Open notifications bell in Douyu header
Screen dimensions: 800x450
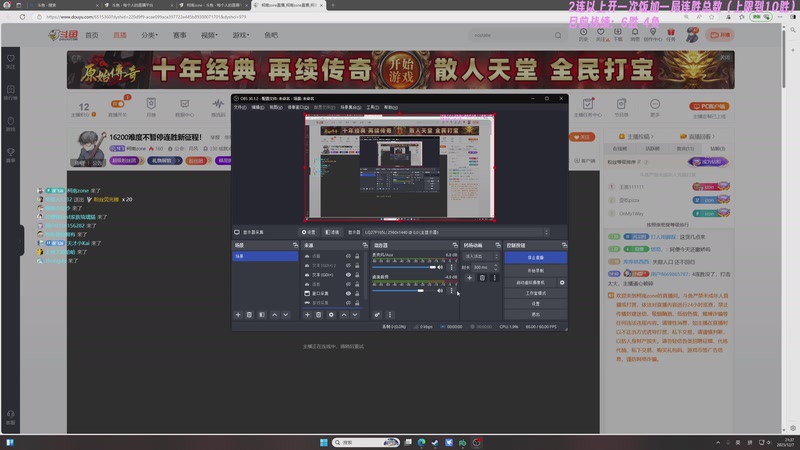click(x=635, y=34)
